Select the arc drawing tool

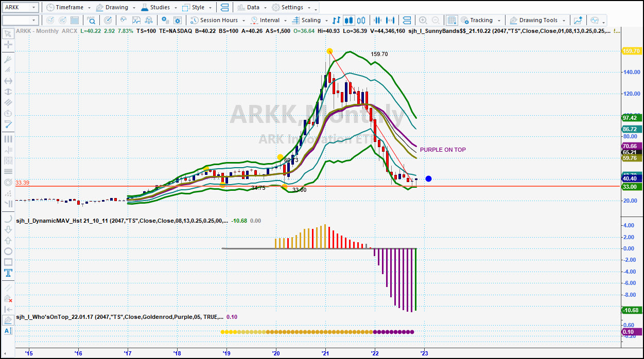pyautogui.click(x=8, y=219)
